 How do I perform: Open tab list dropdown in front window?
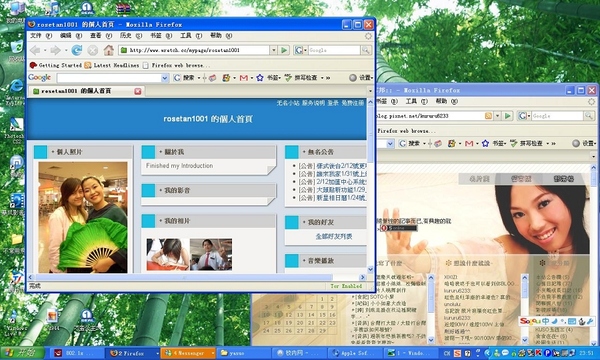click(370, 91)
